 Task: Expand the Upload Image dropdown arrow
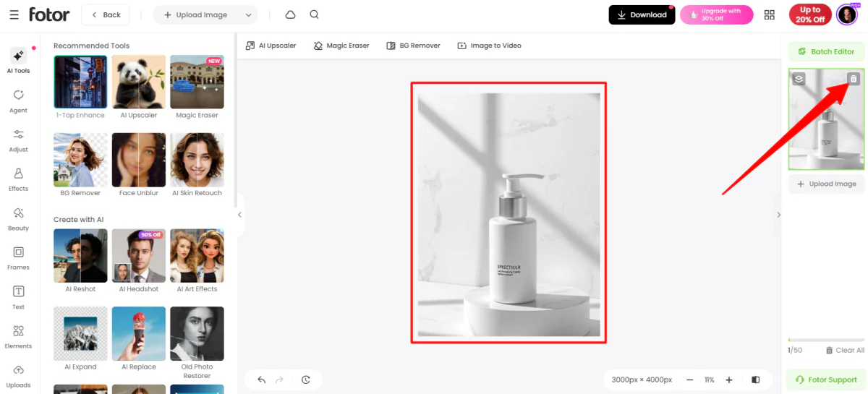[249, 14]
